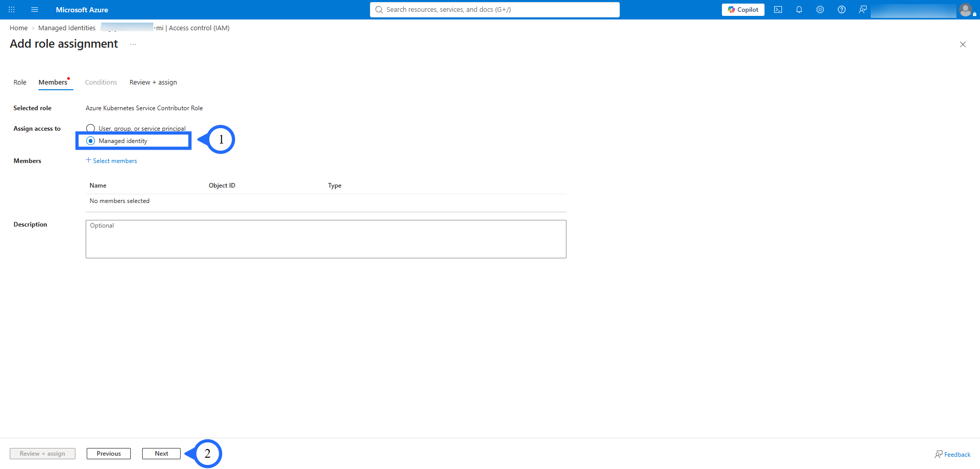Open portal settings gear
Image resolution: width=980 pixels, height=469 pixels.
pos(820,10)
